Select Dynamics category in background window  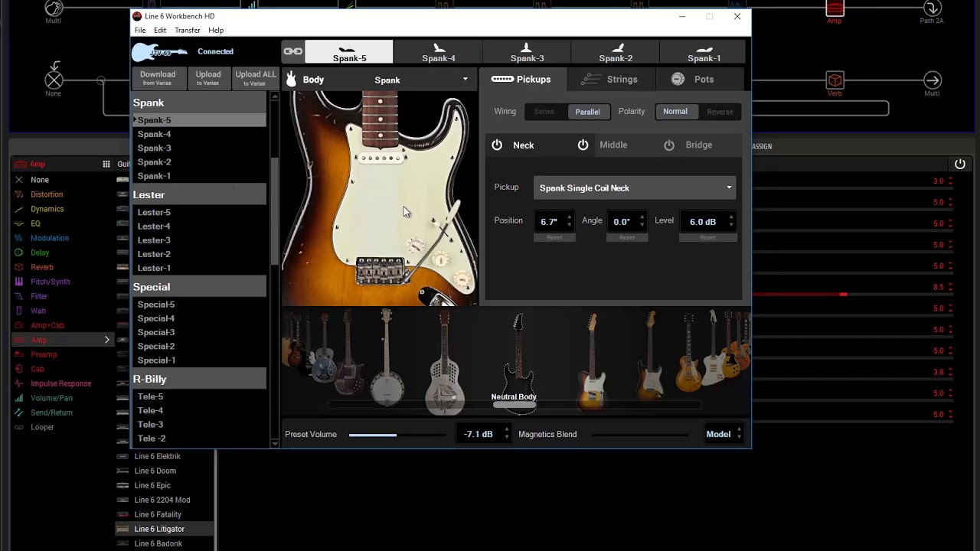tap(47, 209)
